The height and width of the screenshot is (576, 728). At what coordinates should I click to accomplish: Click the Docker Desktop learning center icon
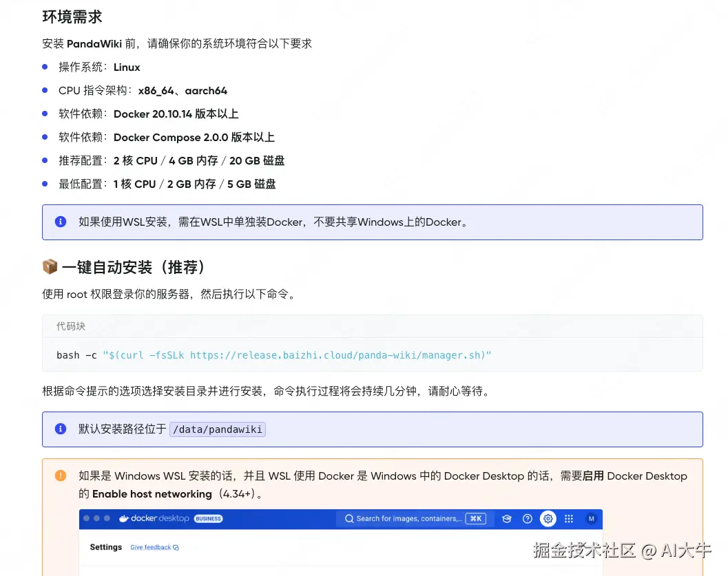[x=506, y=518]
